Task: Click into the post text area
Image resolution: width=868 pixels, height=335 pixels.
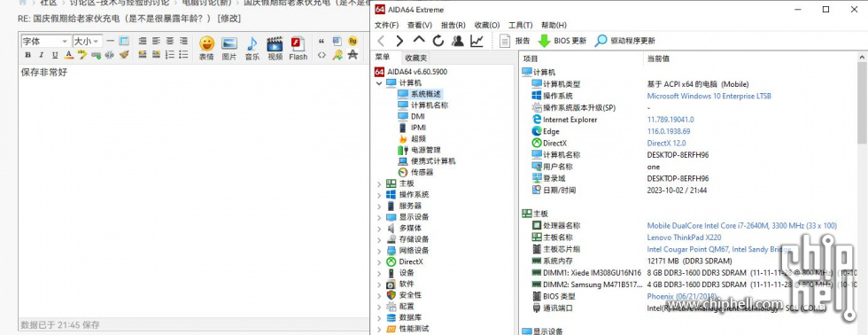Action: (x=194, y=191)
